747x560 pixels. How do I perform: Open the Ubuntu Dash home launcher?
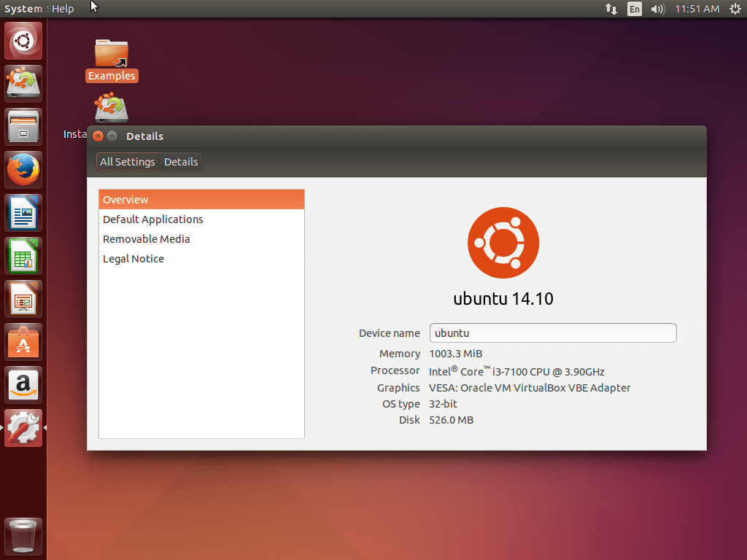point(23,41)
